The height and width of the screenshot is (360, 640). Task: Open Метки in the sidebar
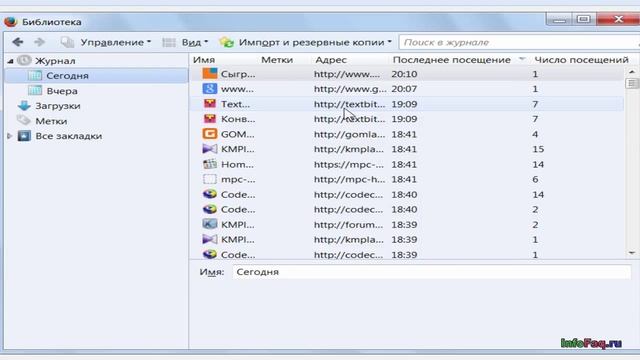(51, 121)
